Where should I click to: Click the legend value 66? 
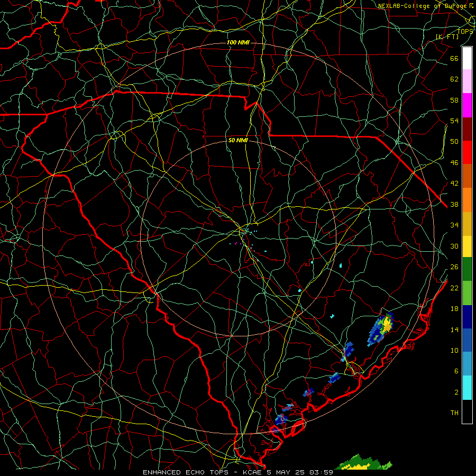click(x=454, y=58)
